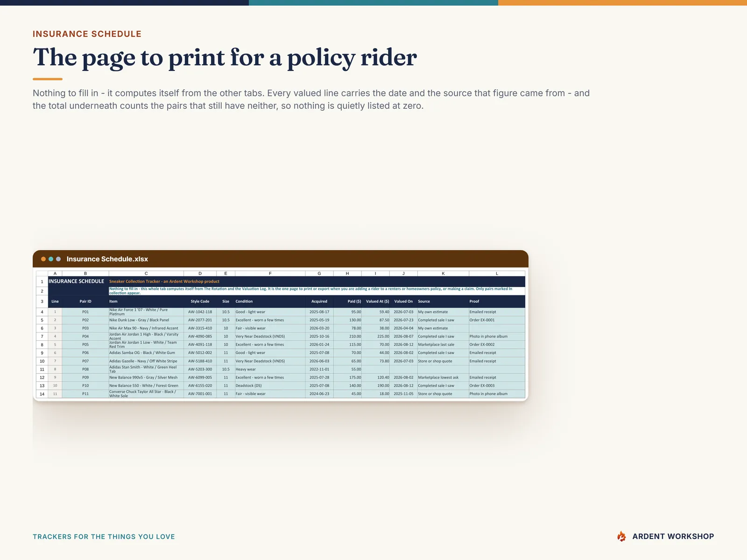Select the P01 pair ID cell

[85, 312]
